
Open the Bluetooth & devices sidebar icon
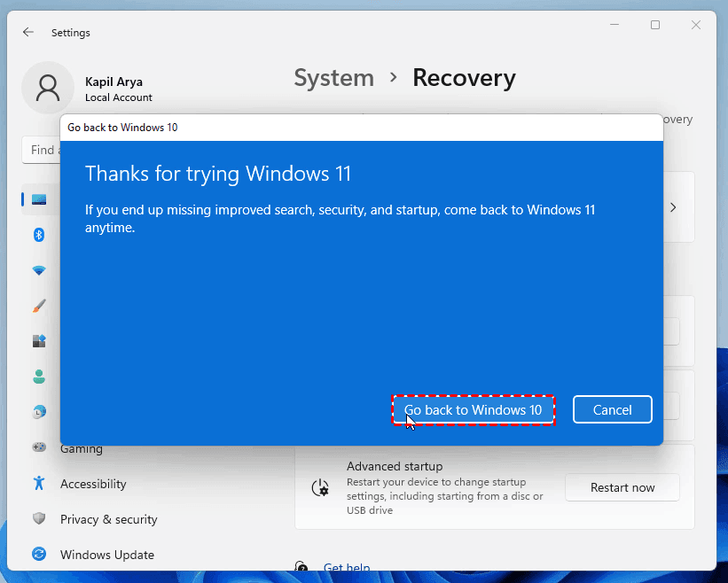point(39,235)
